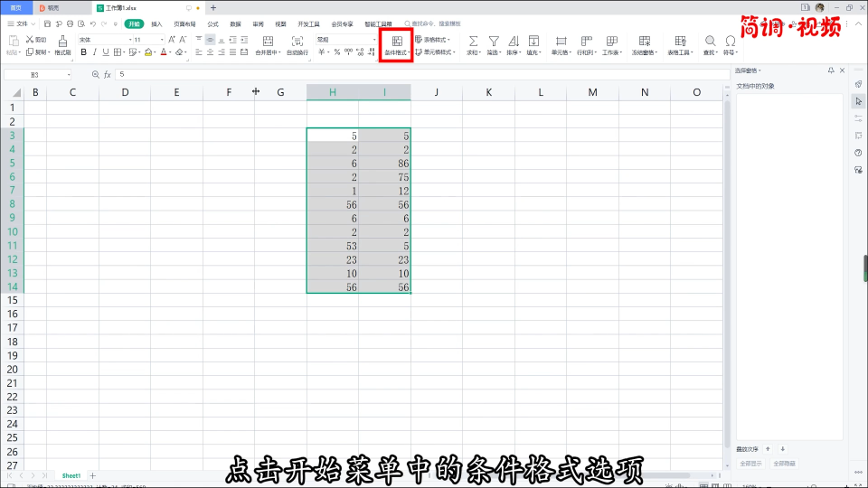The image size is (868, 488).
Task: Click the 冻结窗格 (Freeze Panes) icon
Action: (x=645, y=42)
